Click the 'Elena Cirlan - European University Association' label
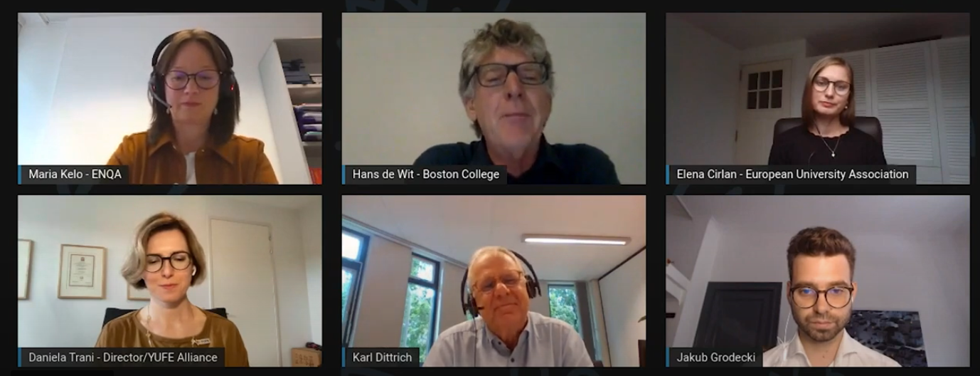Screen dimensions: 980x376 [792, 174]
